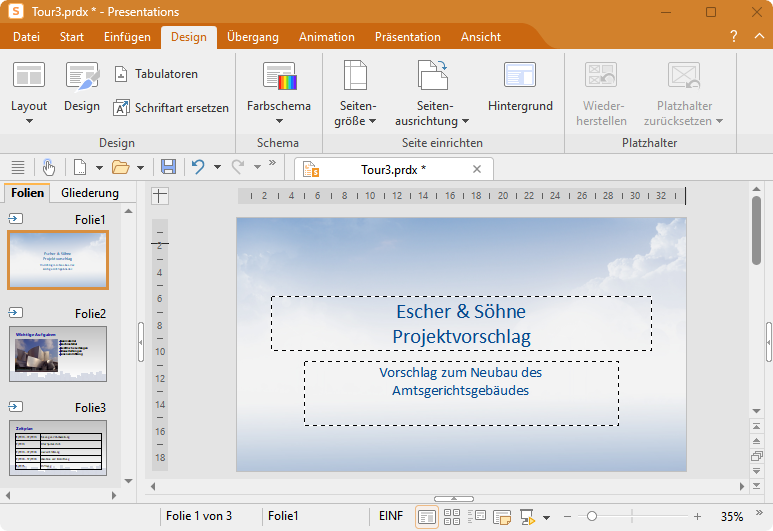Toggle touch mode hand icon
The width and height of the screenshot is (773, 531).
pos(48,167)
